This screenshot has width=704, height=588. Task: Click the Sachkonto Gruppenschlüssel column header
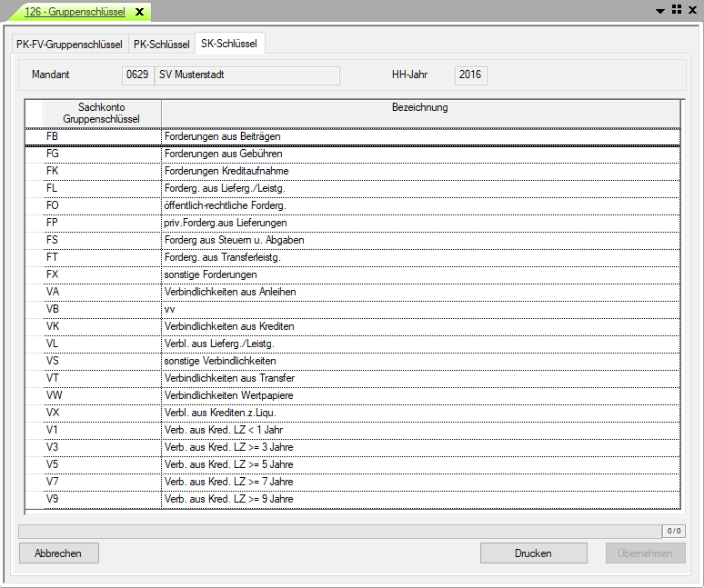pyautogui.click(x=101, y=114)
